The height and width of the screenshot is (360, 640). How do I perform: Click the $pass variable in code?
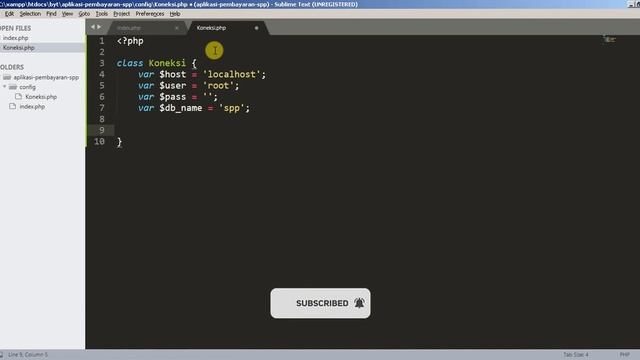click(x=173, y=97)
